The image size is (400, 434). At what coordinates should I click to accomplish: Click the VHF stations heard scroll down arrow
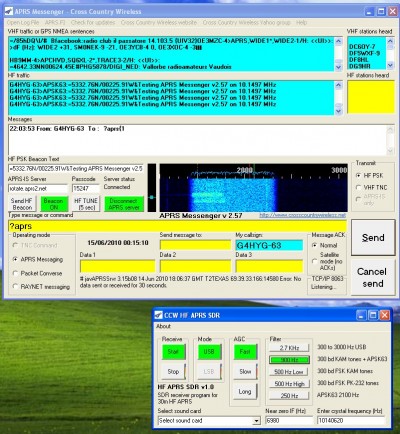[x=390, y=66]
